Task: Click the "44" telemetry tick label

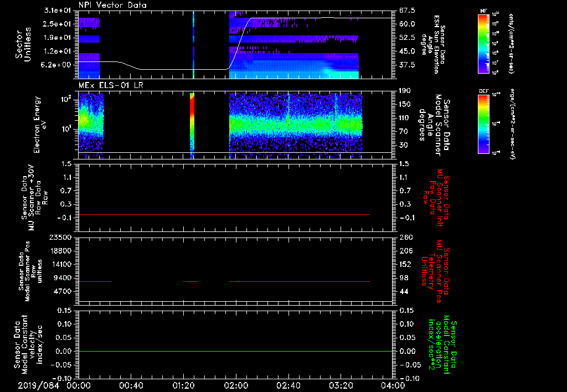Action: [x=404, y=291]
